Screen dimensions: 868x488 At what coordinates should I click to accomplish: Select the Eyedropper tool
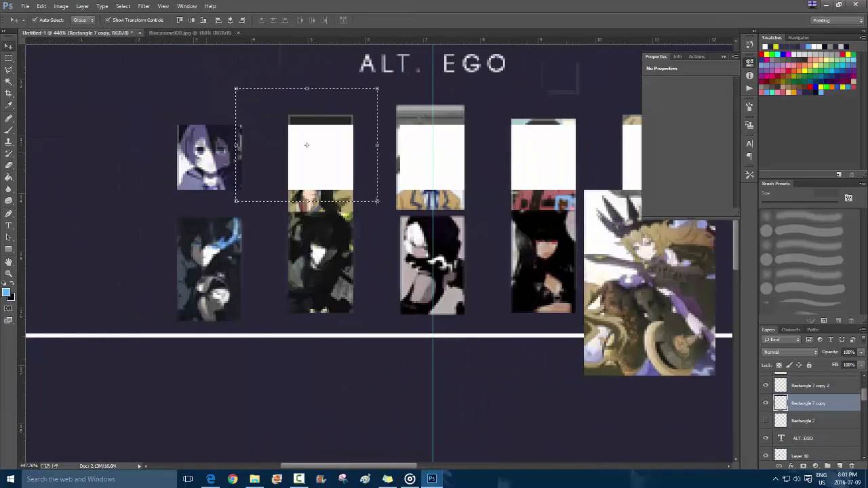(x=9, y=105)
